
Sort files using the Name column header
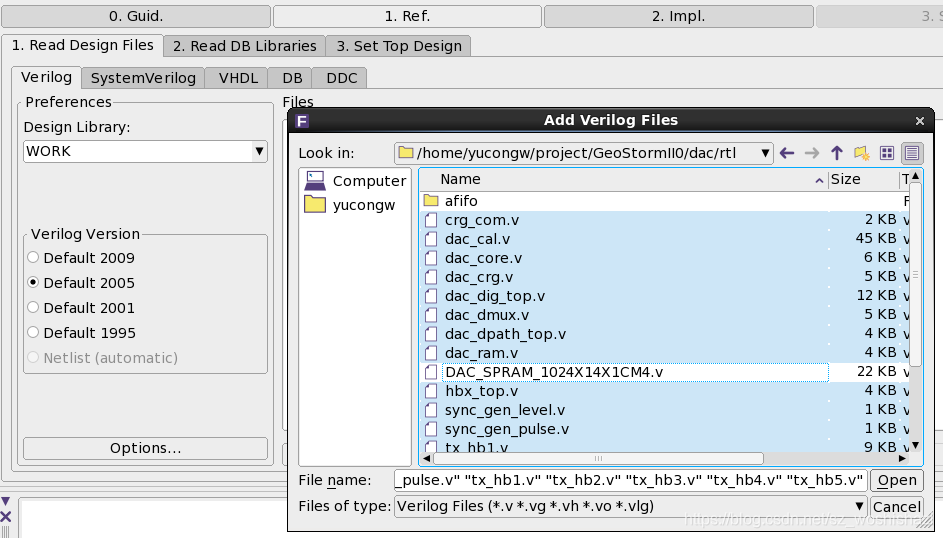(x=624, y=179)
